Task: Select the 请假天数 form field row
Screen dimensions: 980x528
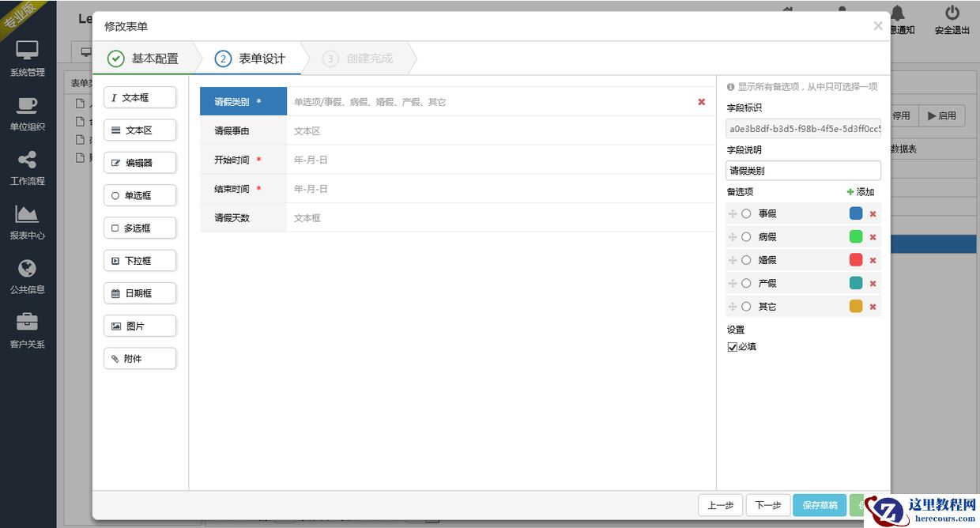Action: (x=458, y=217)
